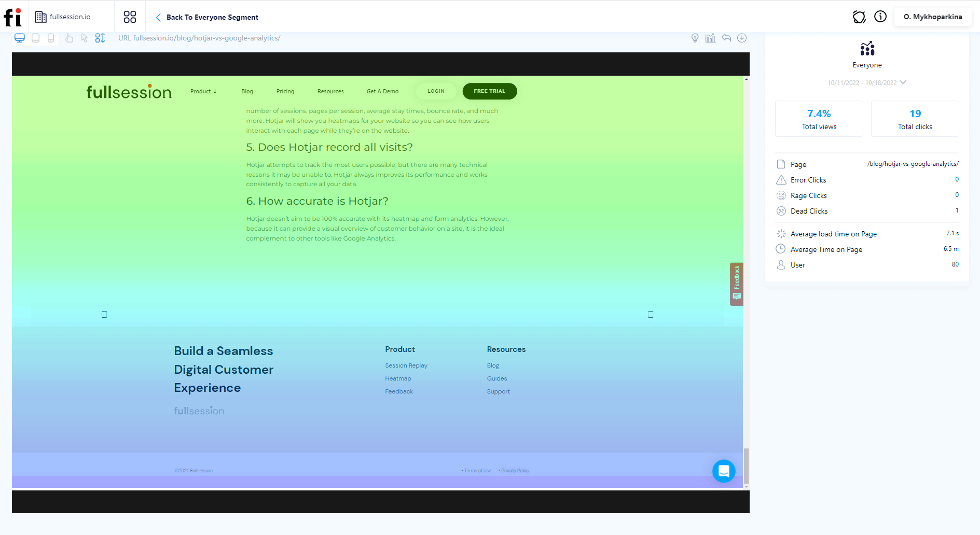The height and width of the screenshot is (535, 980).
Task: Select desktop device view
Action: [x=20, y=38]
